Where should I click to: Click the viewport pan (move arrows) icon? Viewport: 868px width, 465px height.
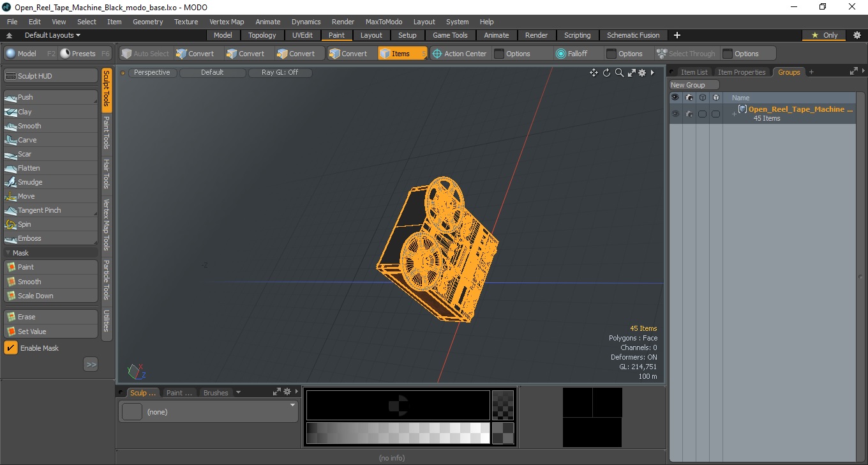(594, 73)
